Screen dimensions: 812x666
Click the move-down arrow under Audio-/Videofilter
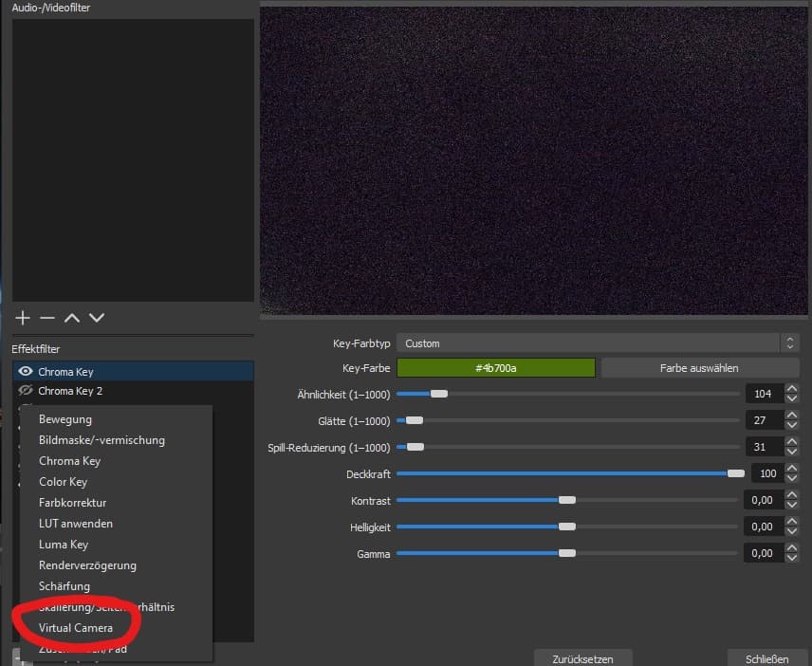coord(97,318)
